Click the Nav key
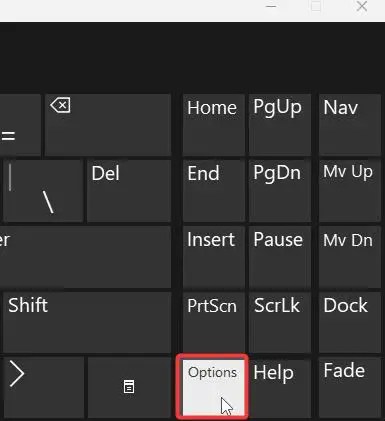This screenshot has height=421, width=385. click(x=349, y=125)
